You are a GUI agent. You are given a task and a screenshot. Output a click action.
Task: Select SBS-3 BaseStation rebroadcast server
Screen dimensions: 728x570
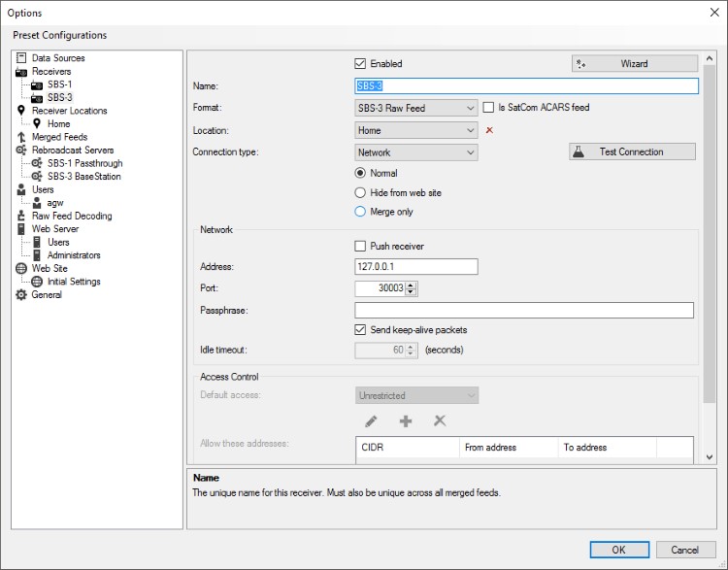[x=84, y=177]
